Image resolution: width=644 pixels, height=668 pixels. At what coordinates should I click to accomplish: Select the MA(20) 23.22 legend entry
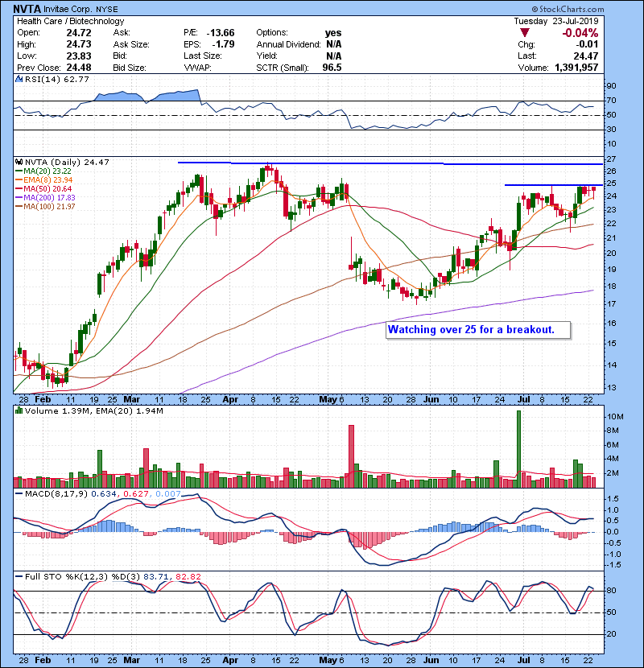[43, 171]
